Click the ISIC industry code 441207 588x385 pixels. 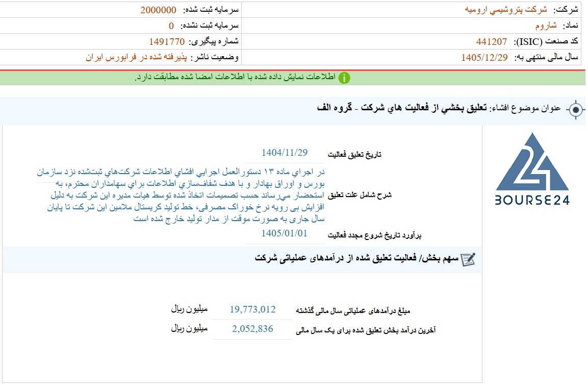point(492,41)
